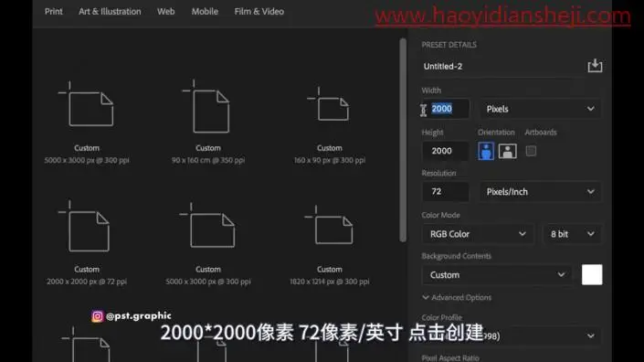644x362 pixels.
Task: Open the Print presets tab
Action: pyautogui.click(x=53, y=12)
